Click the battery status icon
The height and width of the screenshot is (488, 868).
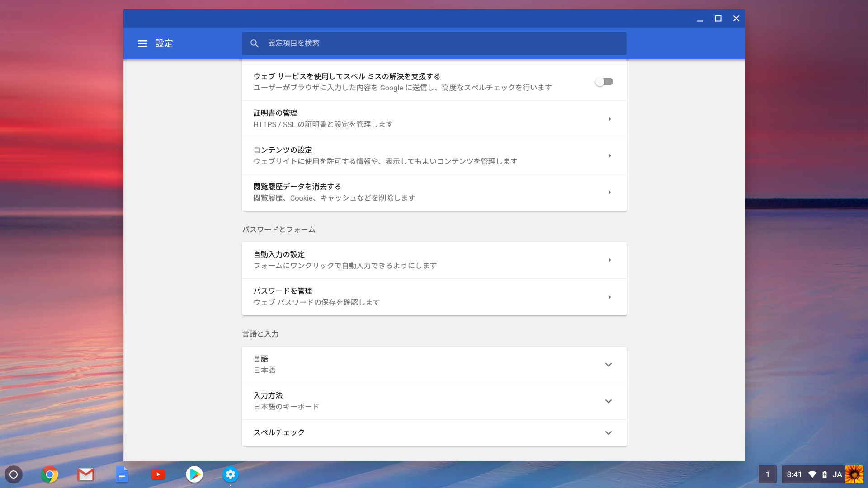point(824,474)
